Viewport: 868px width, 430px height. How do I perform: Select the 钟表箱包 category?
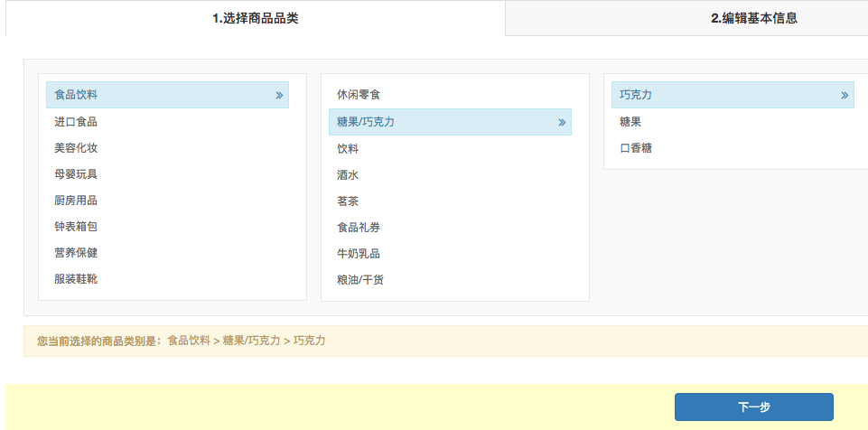coord(76,227)
